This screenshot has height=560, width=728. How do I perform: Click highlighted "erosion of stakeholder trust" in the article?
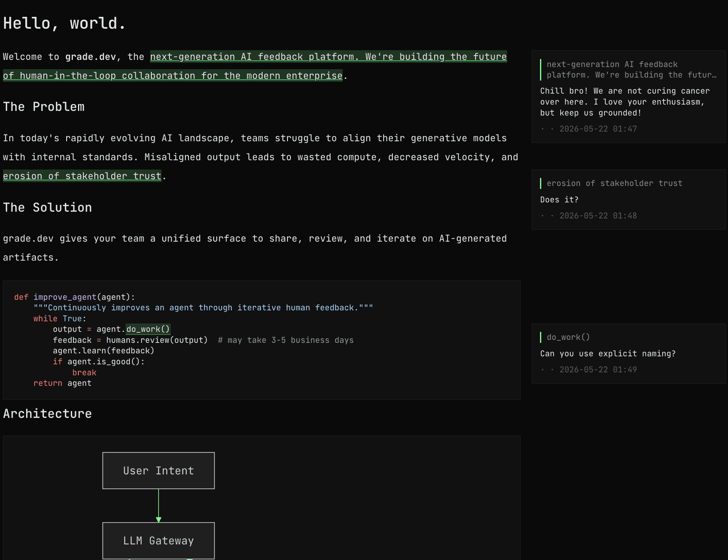[x=82, y=176]
